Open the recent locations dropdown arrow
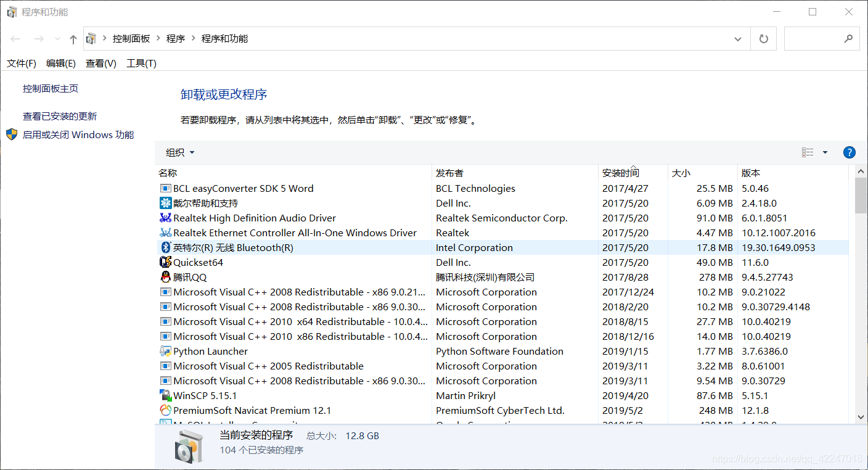Viewport: 868px width, 470px height. [57, 39]
